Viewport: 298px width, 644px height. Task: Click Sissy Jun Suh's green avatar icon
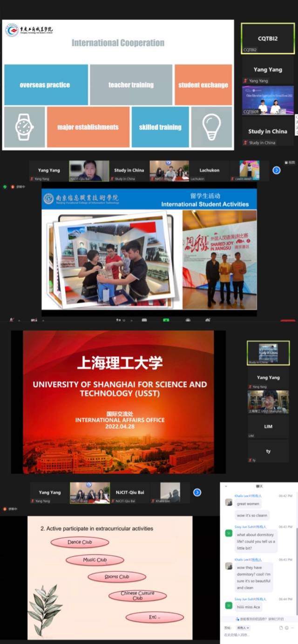point(229,533)
